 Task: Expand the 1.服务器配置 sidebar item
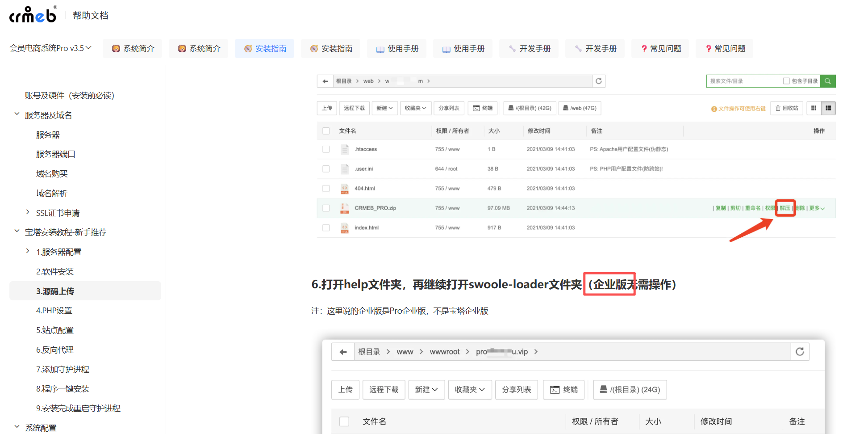point(28,252)
